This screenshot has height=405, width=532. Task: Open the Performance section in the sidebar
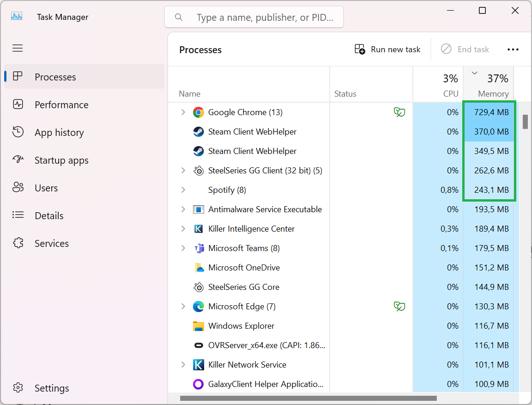[x=61, y=104]
